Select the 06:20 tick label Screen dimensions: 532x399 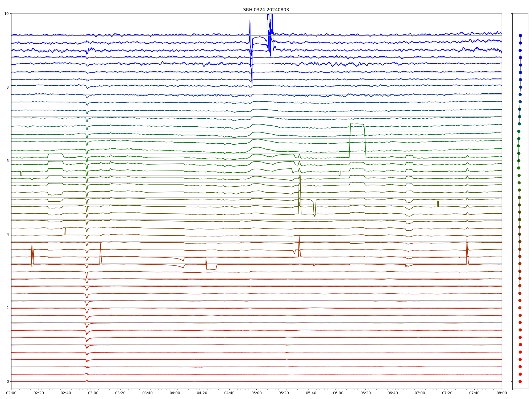[x=365, y=393]
